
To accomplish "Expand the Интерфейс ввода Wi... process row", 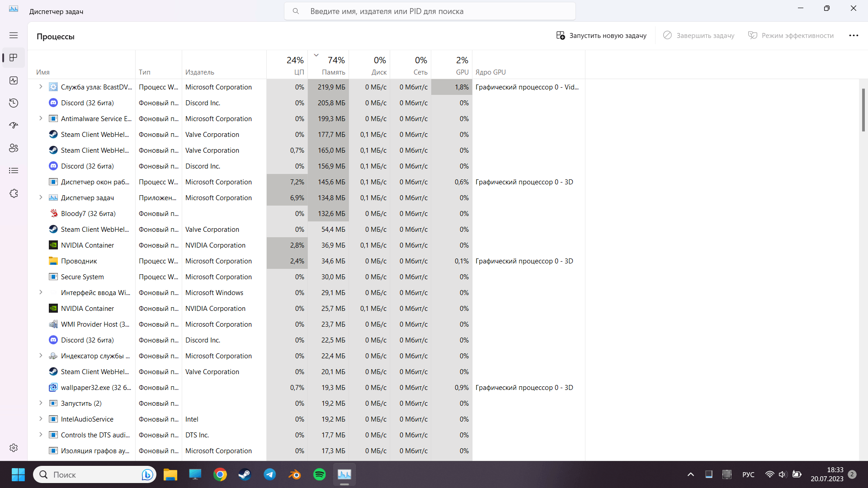I will (x=41, y=292).
